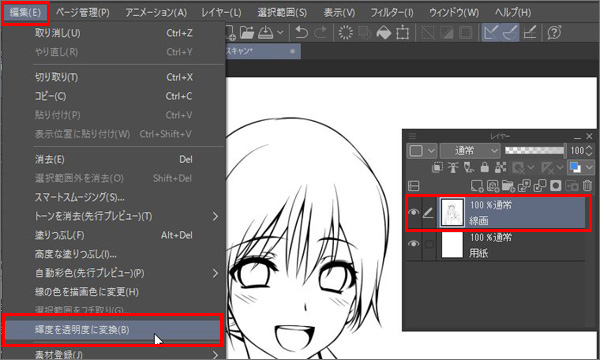
Task: Hide the 用紙 layer via eye icon
Action: click(x=413, y=244)
